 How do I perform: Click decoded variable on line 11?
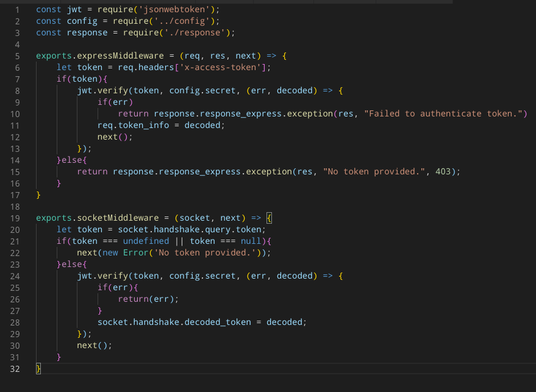click(x=202, y=126)
